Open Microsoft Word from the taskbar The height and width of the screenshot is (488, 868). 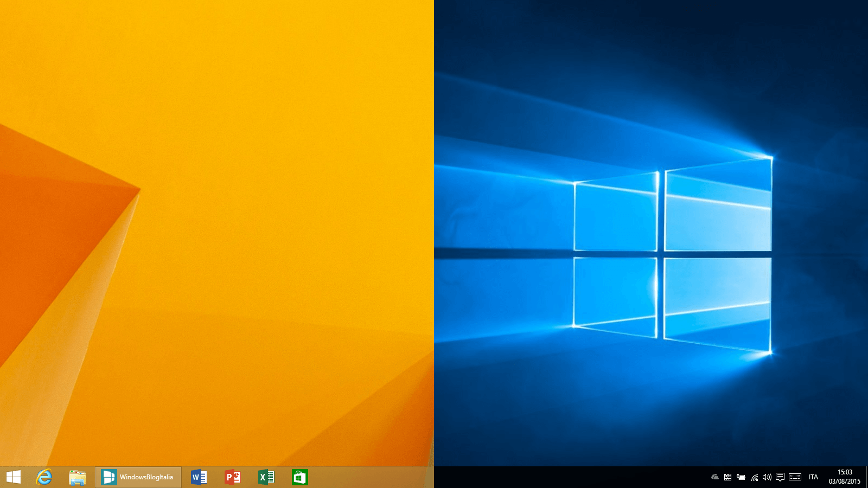tap(199, 477)
